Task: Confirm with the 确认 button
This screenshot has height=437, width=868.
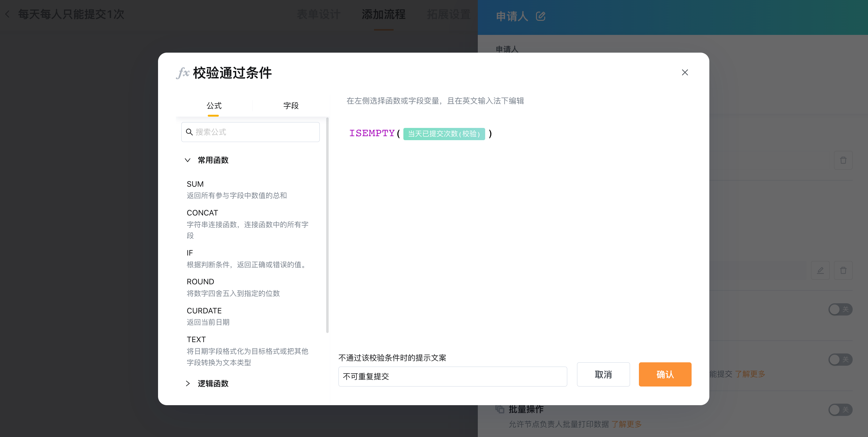Action: click(665, 374)
